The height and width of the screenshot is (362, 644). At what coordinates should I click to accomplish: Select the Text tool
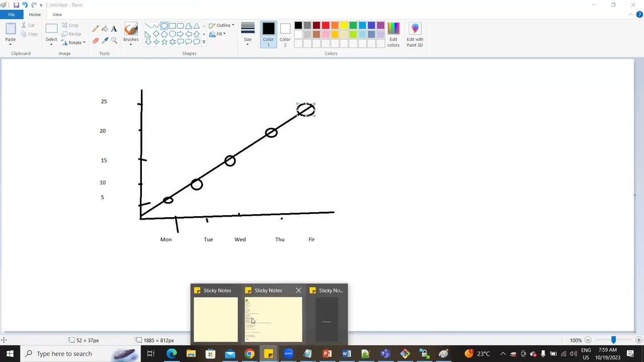pos(114,29)
